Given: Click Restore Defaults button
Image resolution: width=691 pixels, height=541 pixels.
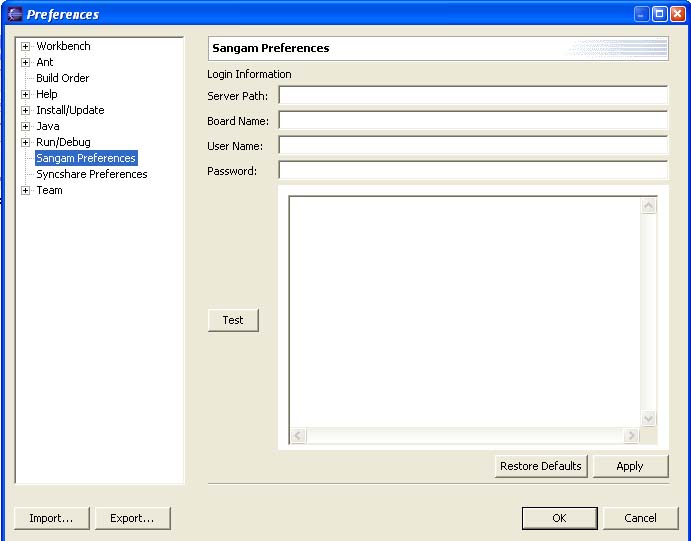Looking at the screenshot, I should pos(541,466).
